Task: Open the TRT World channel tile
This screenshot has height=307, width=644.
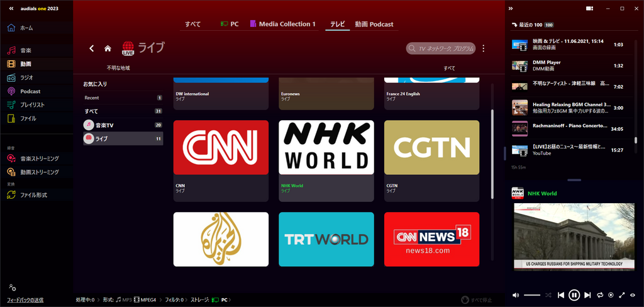Action: 326,239
